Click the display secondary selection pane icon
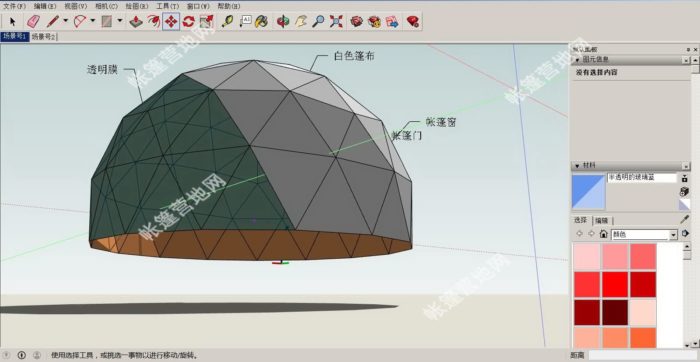Screen dimensions: 700x362 685,178
